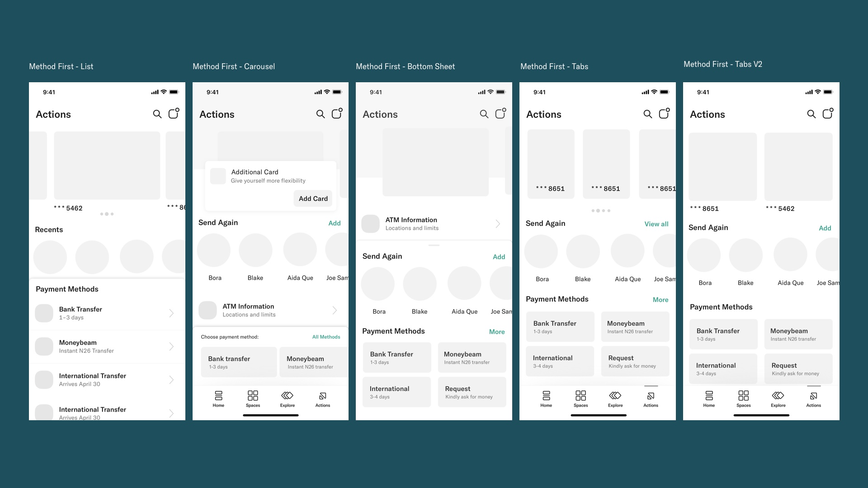Toggle the Bank Transfer payment method
This screenshot has width=868, height=488.
[107, 313]
